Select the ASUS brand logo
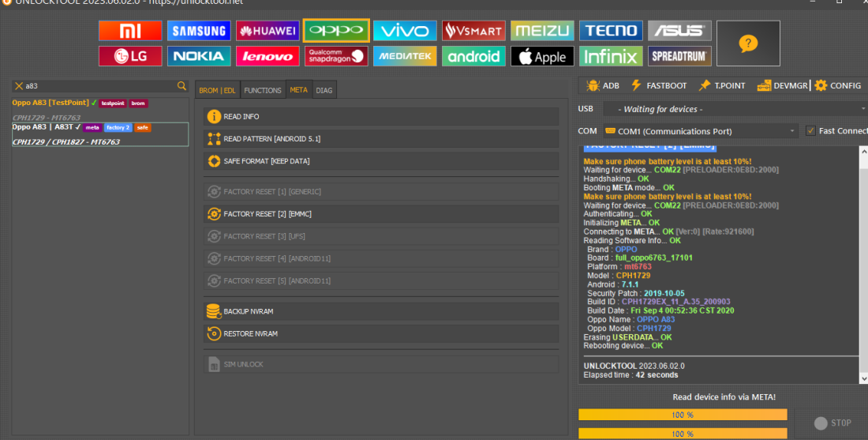Viewport: 868px width, 440px height. pos(679,31)
